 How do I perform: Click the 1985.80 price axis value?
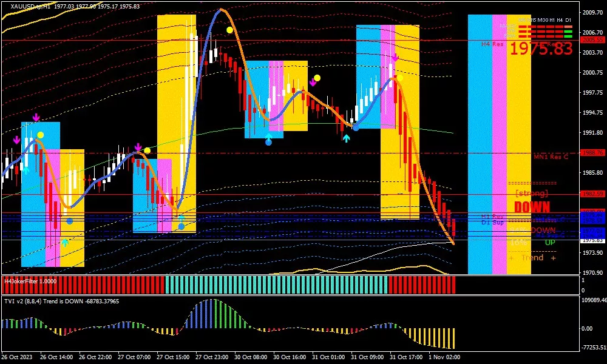coord(592,172)
